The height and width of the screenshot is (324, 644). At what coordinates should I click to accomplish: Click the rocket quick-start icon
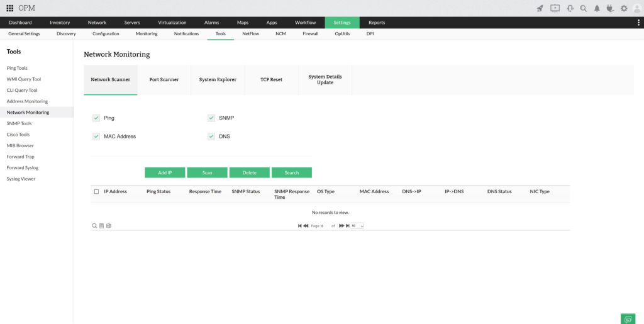pos(540,8)
